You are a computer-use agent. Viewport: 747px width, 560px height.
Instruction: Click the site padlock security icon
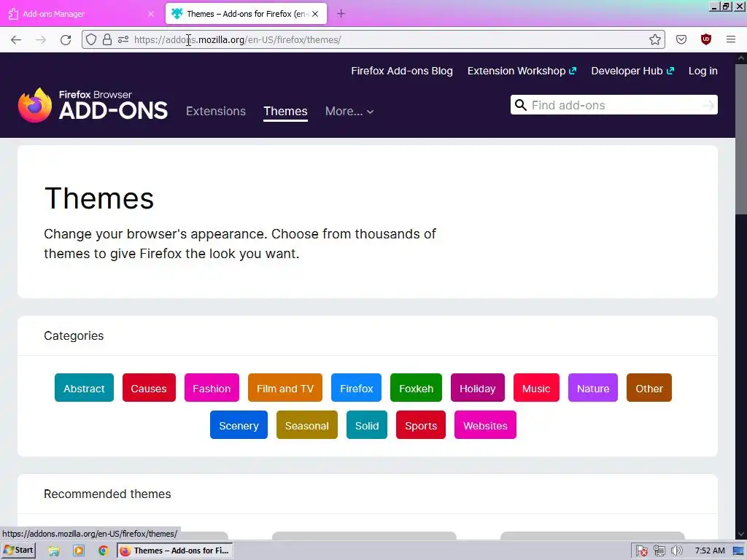coord(107,39)
